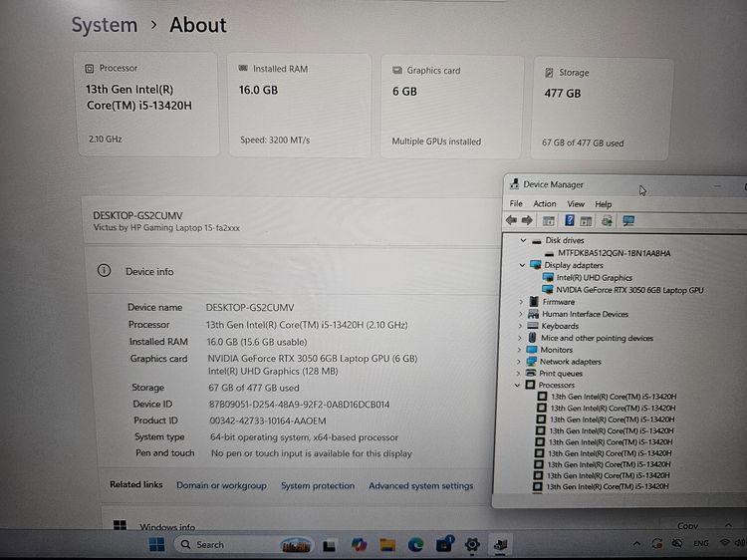This screenshot has height=560, width=747.
Task: Click the Device Manager title bar icon
Action: pos(514,184)
